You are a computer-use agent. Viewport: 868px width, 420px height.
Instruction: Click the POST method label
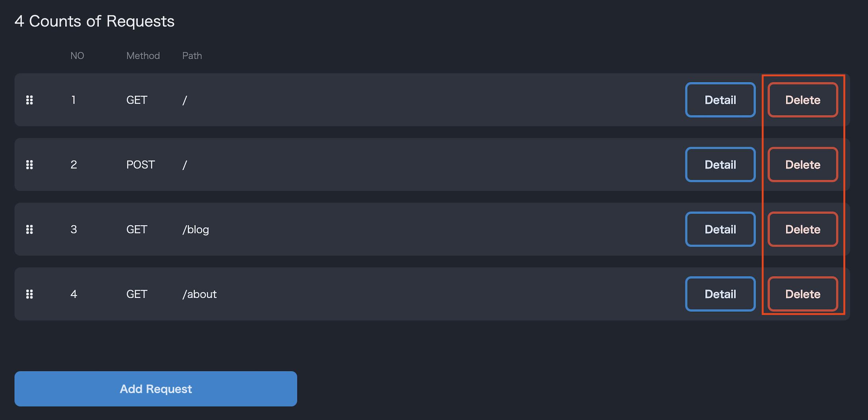141,165
